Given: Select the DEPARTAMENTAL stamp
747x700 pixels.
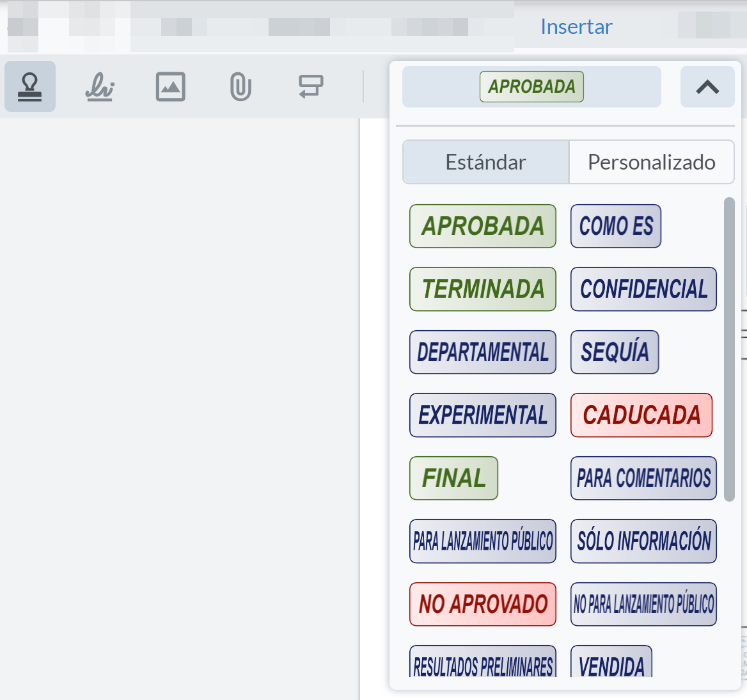Looking at the screenshot, I should 483,352.
